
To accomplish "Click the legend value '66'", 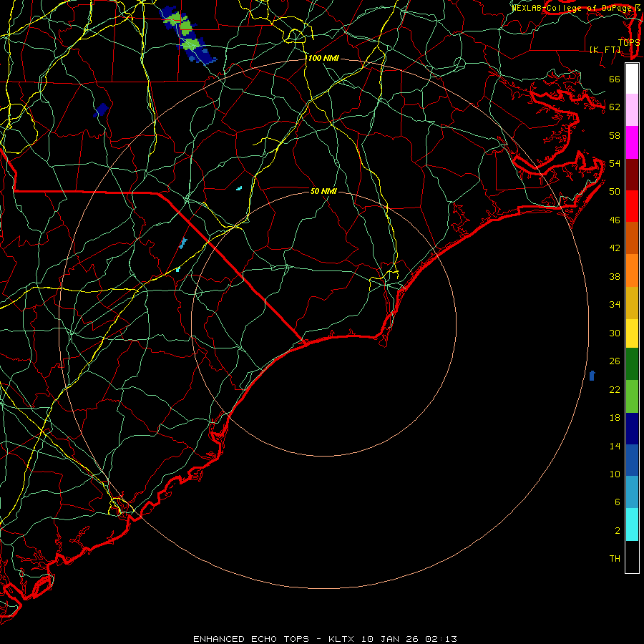I will (615, 79).
